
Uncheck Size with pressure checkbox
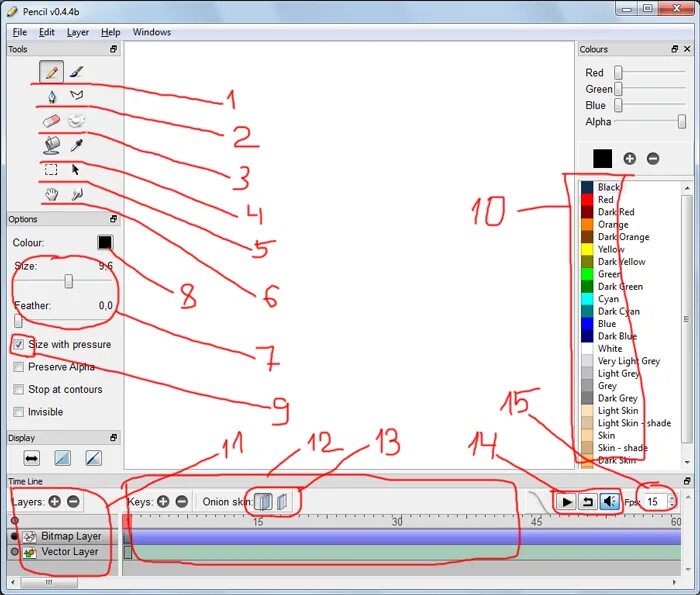coord(19,344)
